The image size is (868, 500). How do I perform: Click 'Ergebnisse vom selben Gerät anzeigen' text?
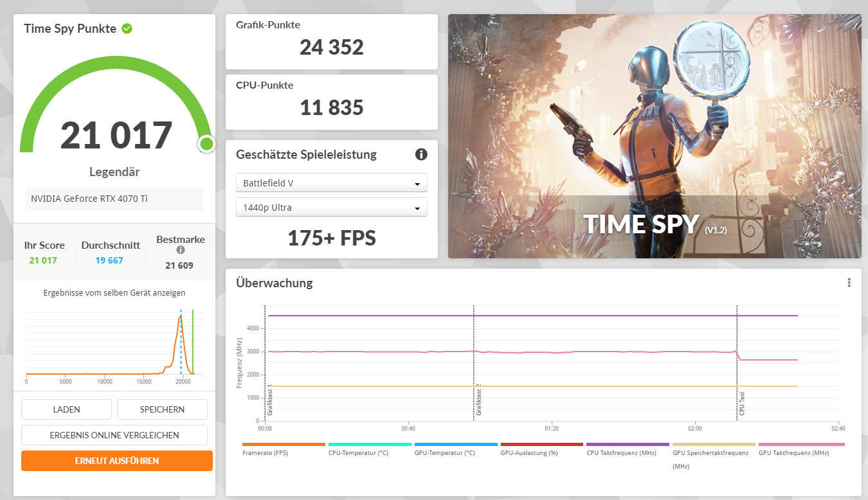[x=114, y=292]
